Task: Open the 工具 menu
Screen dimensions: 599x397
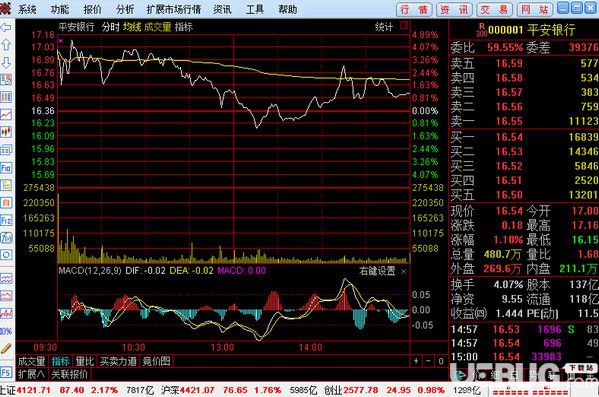Action: (x=255, y=10)
